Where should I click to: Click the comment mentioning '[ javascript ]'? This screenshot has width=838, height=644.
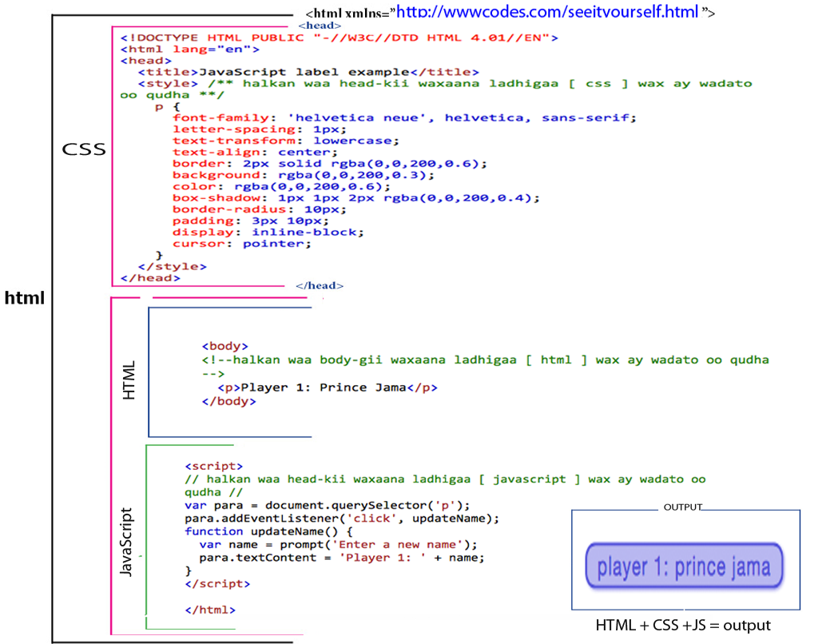tap(445, 486)
